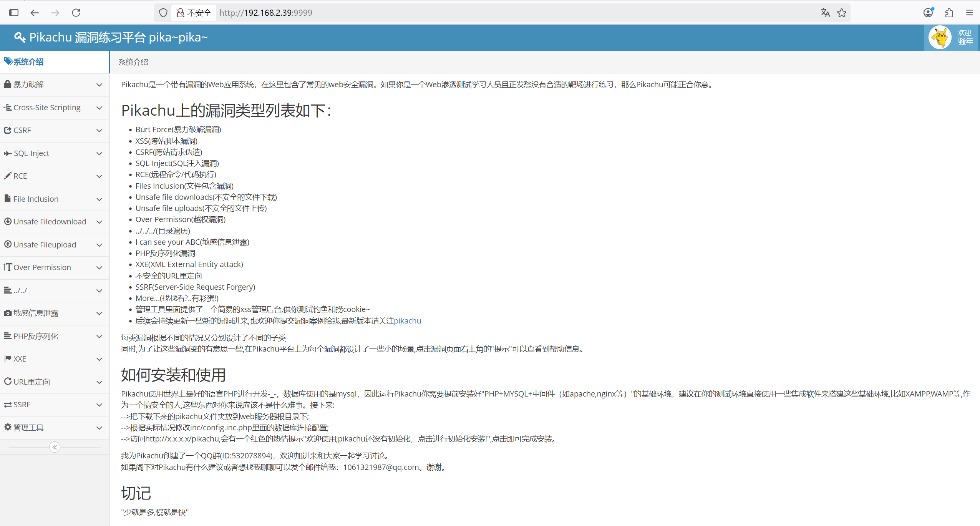Click the translate page icon
The height and width of the screenshot is (526, 980).
(825, 13)
